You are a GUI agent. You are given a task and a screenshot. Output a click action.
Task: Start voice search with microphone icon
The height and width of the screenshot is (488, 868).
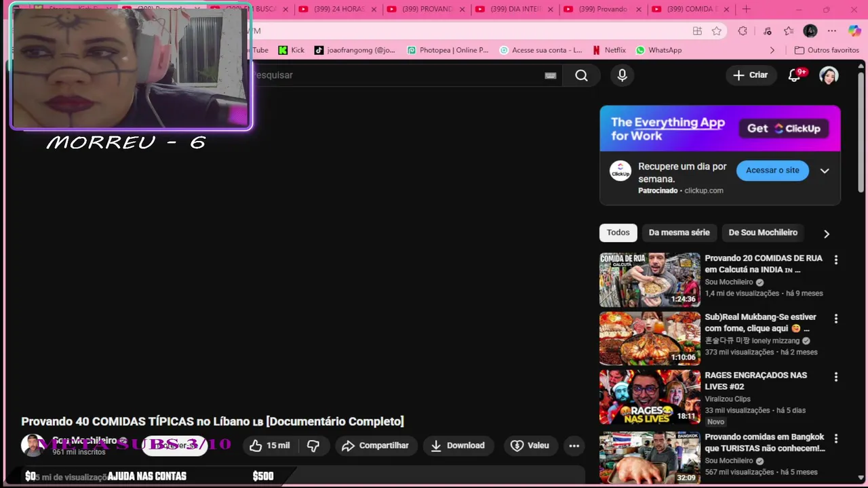(x=622, y=75)
